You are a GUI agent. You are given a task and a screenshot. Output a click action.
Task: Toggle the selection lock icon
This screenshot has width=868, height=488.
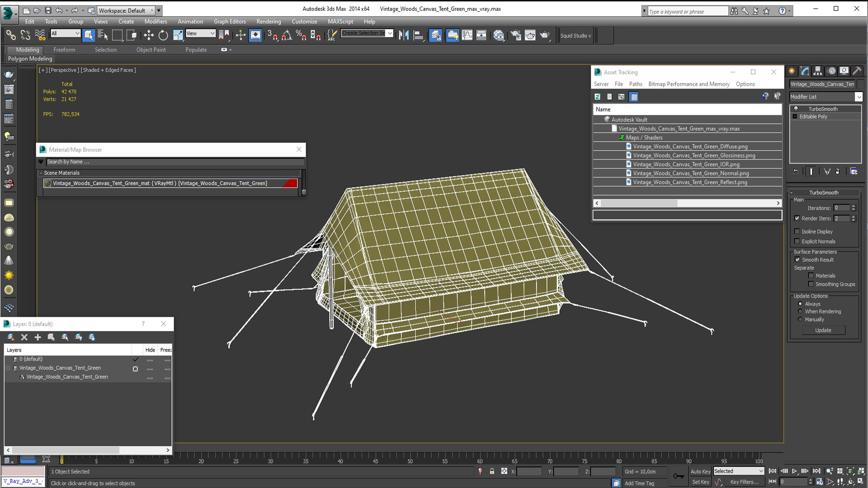[492, 471]
